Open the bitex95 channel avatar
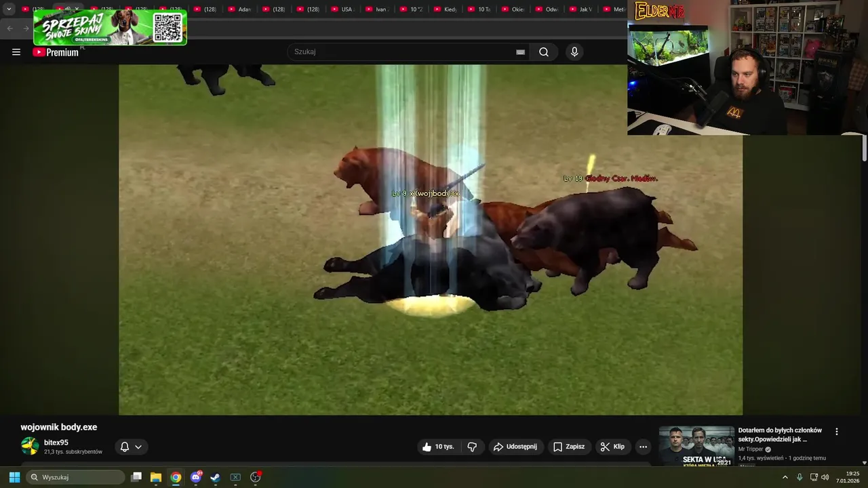The image size is (868, 488). tap(30, 446)
